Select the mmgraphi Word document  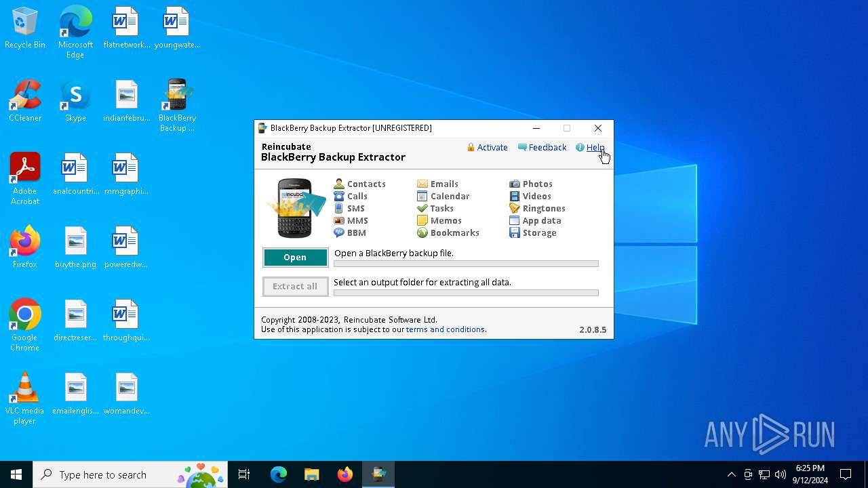pyautogui.click(x=127, y=175)
